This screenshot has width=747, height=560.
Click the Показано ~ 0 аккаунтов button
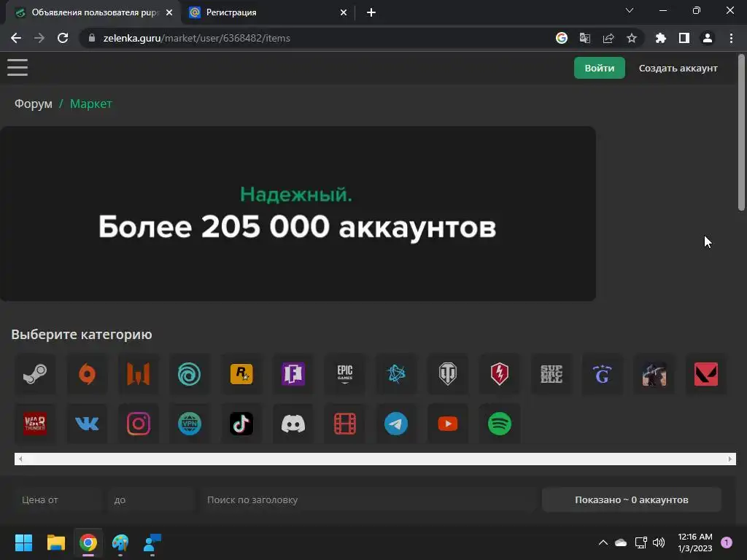coord(632,499)
